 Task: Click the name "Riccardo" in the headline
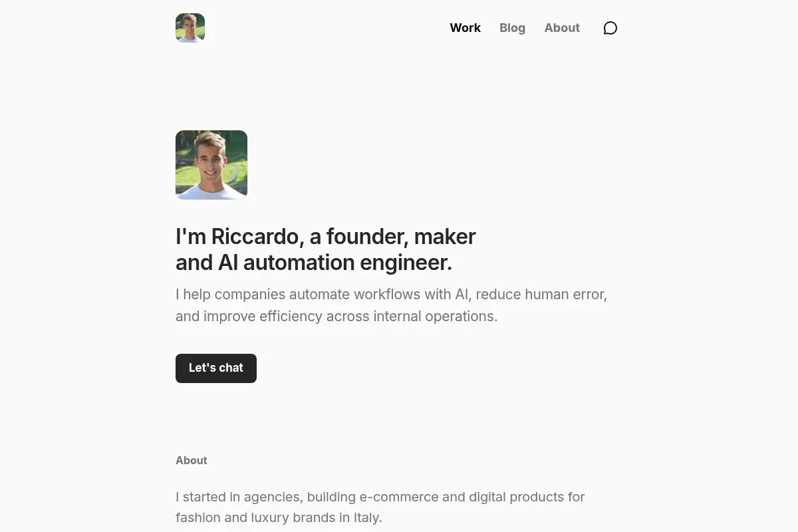coord(255,237)
